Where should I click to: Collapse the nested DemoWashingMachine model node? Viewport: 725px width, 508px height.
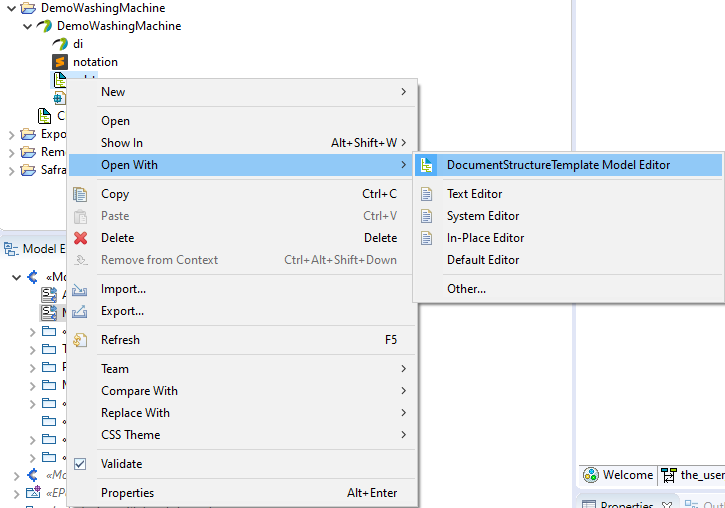(x=28, y=26)
